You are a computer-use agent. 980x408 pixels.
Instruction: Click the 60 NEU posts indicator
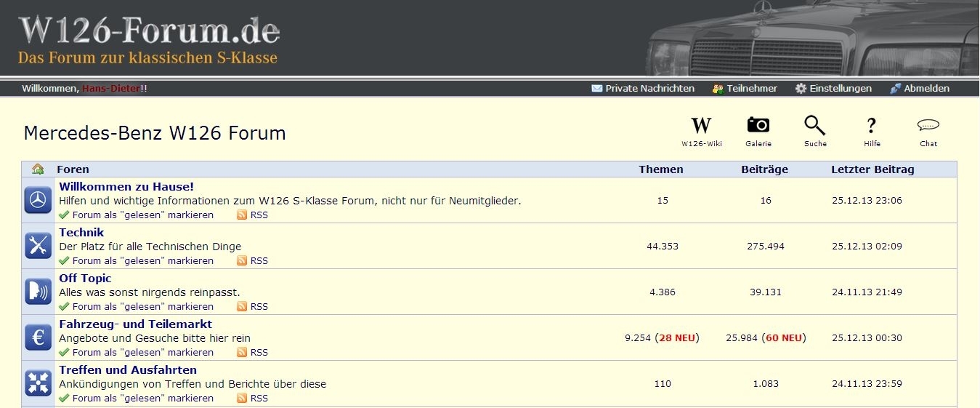784,337
